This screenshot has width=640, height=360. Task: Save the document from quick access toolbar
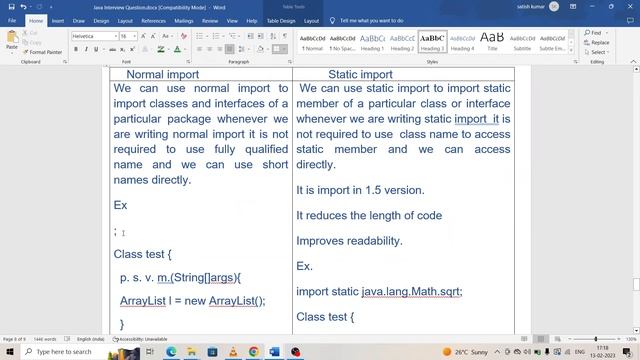pos(11,7)
